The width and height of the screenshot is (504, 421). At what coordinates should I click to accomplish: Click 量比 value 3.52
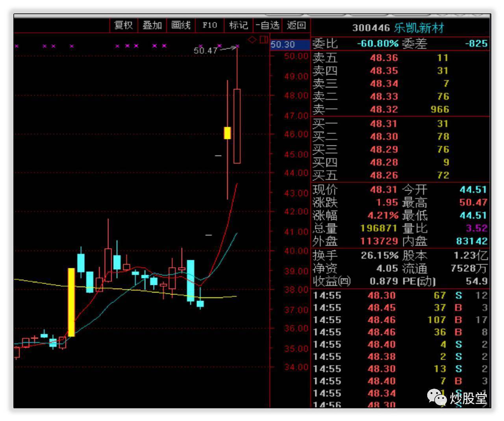476,228
